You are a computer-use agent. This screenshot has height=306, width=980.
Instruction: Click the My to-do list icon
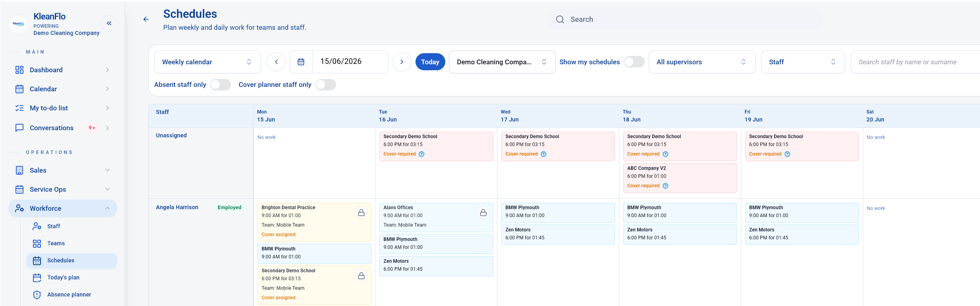[x=19, y=108]
